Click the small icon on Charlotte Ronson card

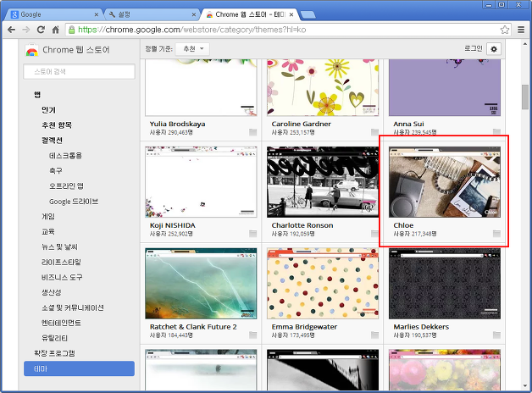374,234
